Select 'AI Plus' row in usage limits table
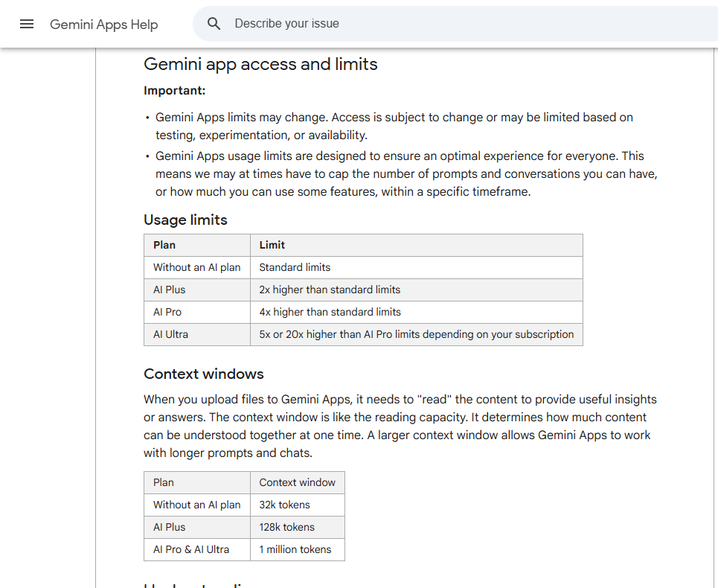Screen dimensions: 718x588 click(197, 290)
